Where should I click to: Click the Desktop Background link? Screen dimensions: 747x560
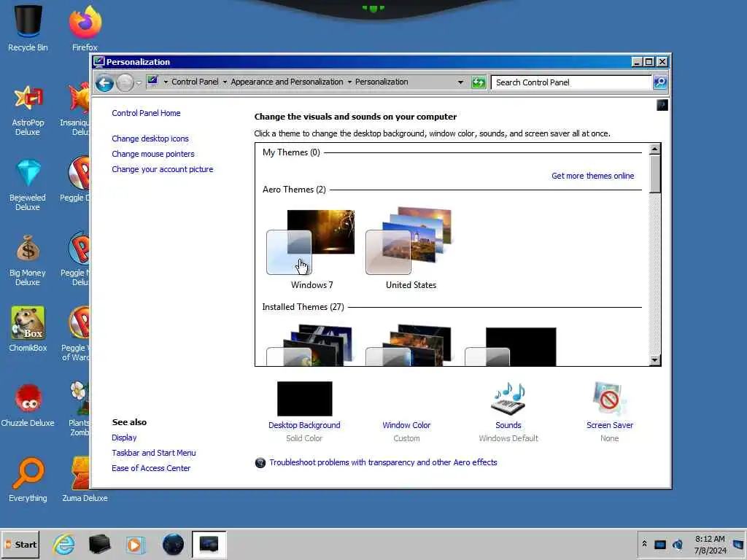[x=304, y=425]
